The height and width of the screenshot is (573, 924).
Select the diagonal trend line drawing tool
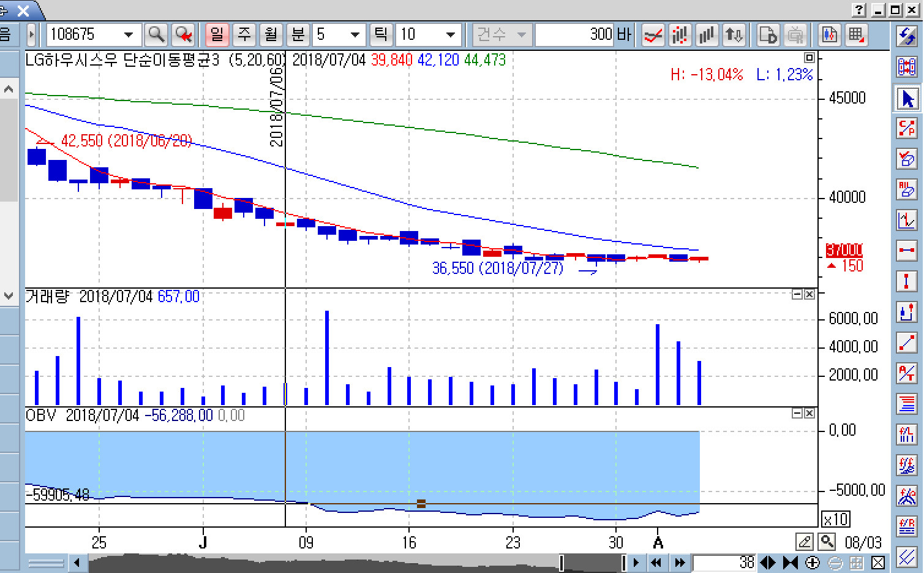click(x=907, y=343)
